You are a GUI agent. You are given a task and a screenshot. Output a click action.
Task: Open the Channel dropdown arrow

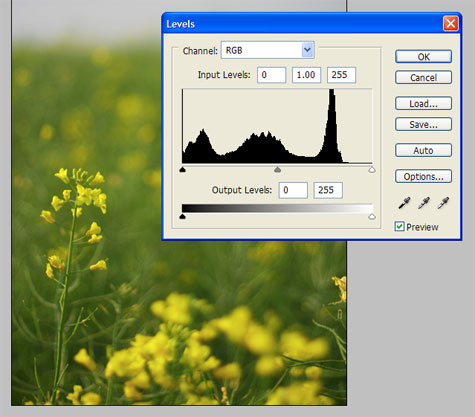tap(307, 50)
